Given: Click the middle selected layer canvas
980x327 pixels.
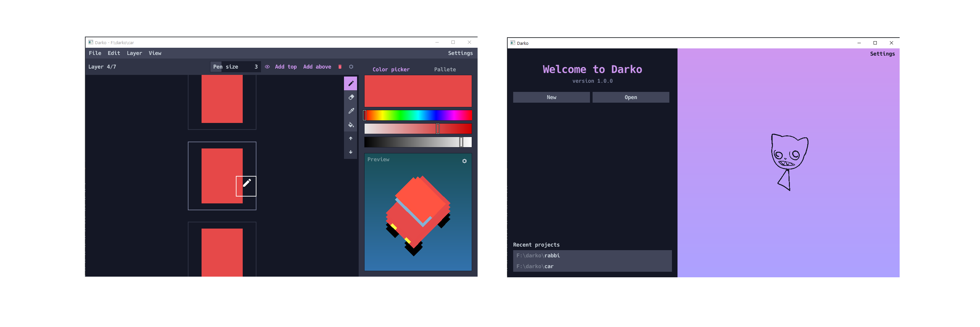Looking at the screenshot, I should pos(222,176).
